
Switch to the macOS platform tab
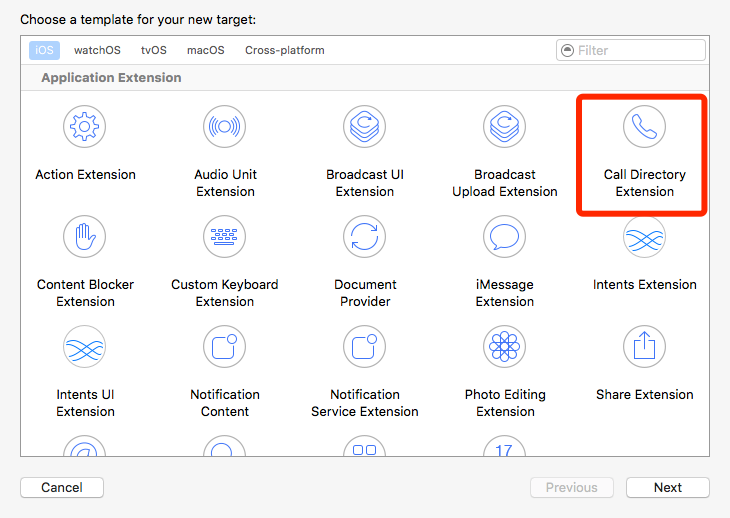click(205, 50)
